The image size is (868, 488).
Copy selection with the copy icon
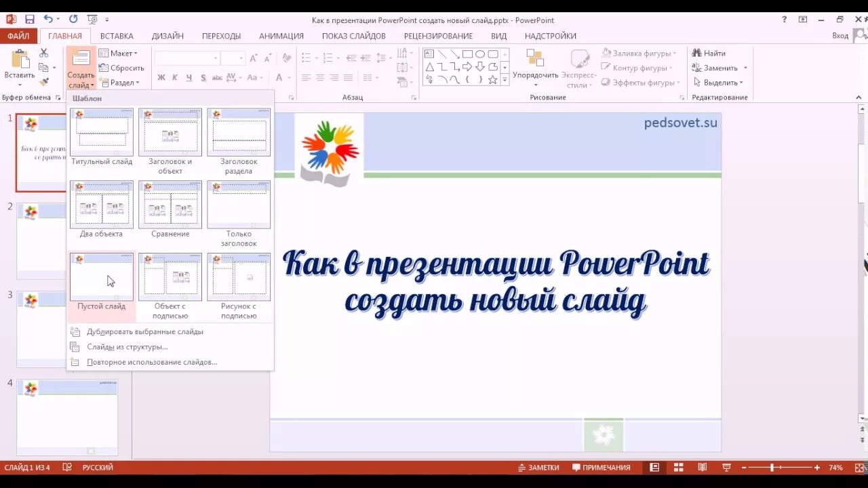44,68
